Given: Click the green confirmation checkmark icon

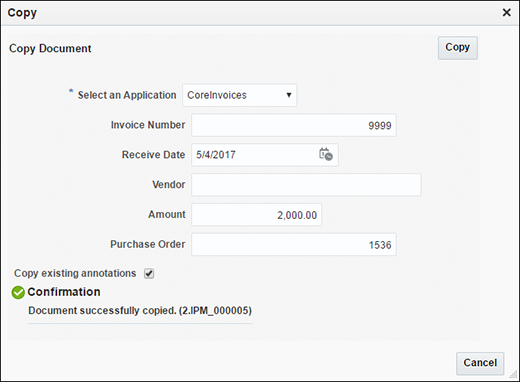Looking at the screenshot, I should tap(18, 292).
